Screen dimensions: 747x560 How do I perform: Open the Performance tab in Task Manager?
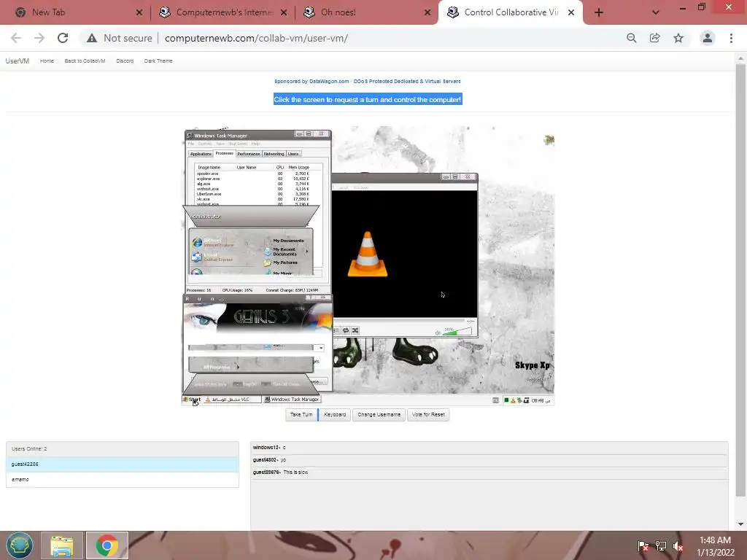(249, 154)
